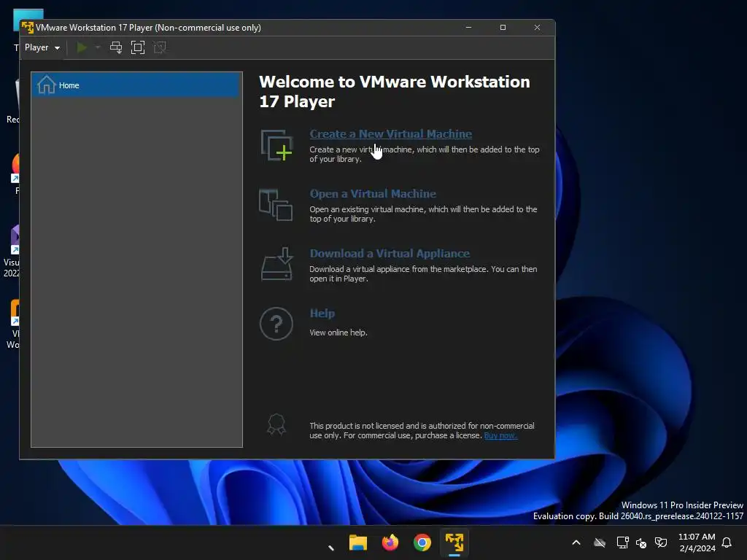Select Home in the library sidebar
This screenshot has height=560, width=747.
136,85
